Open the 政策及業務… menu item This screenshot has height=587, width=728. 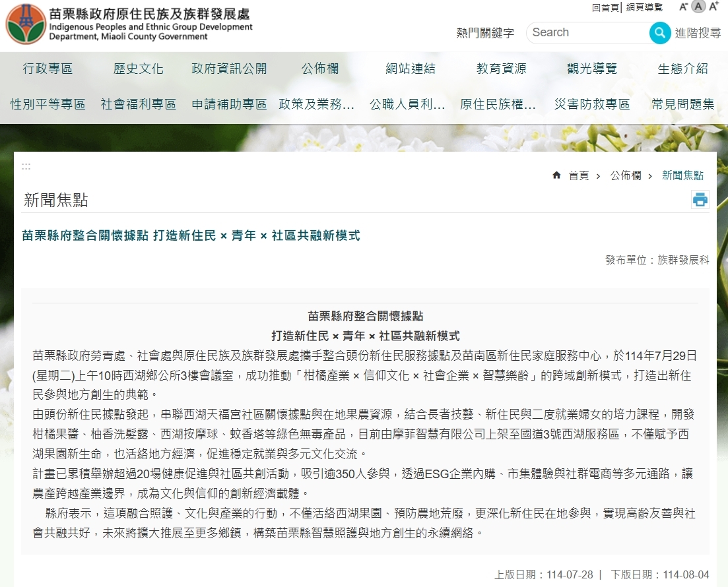point(317,104)
